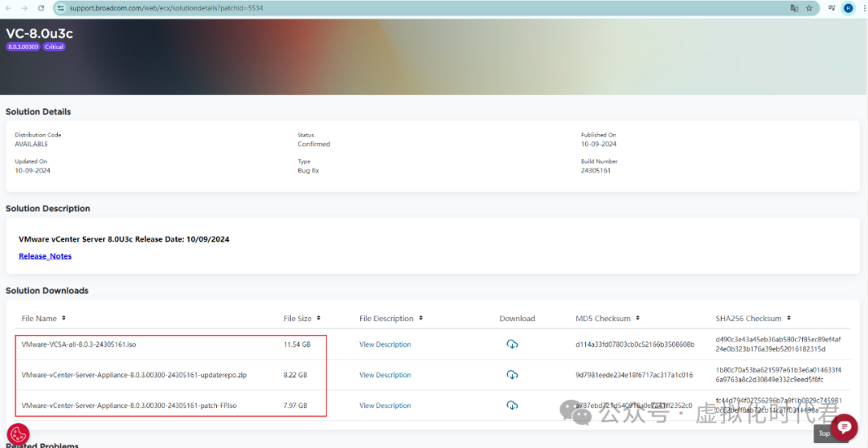868x448 pixels.
Task: Click the Status value Confirmed
Action: (314, 144)
